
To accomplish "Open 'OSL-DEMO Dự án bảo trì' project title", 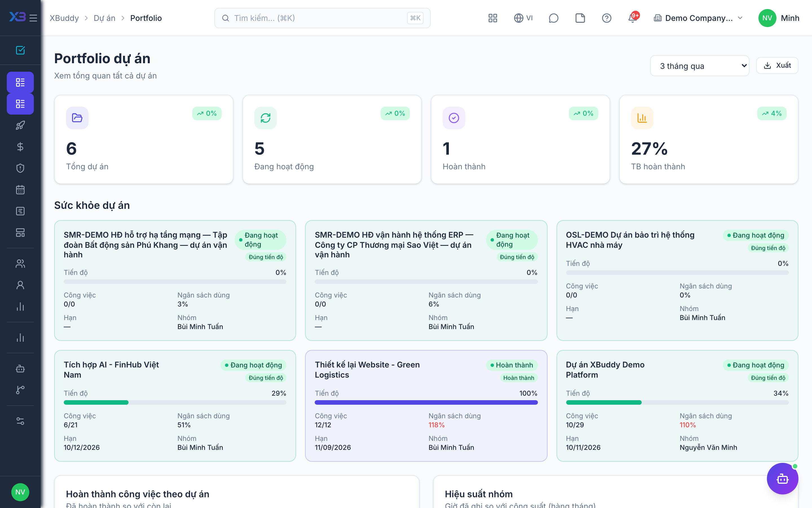I will tap(630, 240).
